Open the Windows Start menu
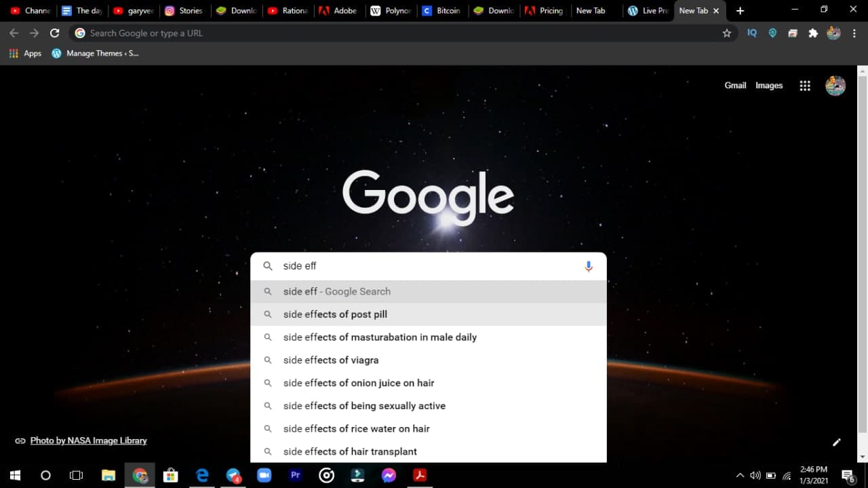Viewport: 868px width, 488px height. point(15,475)
